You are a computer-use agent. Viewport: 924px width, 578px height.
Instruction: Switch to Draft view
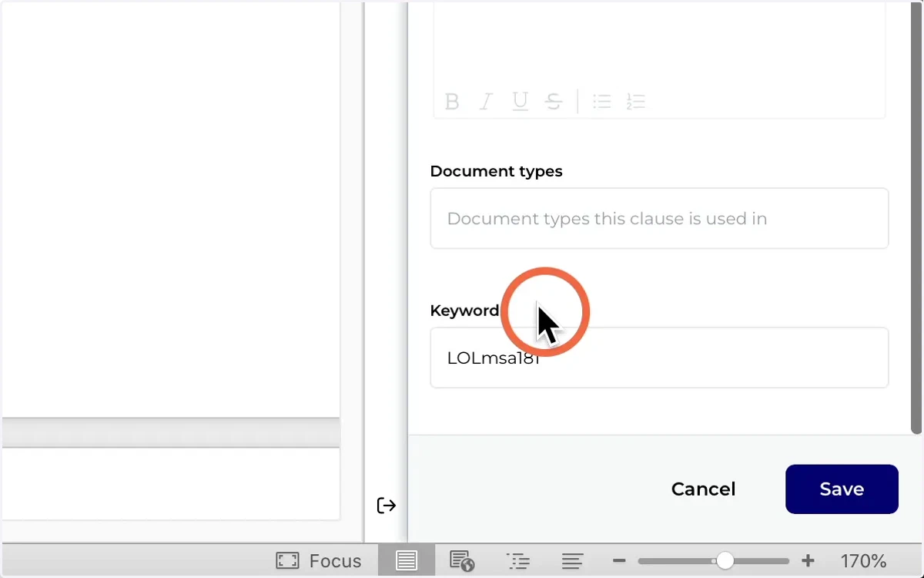[572, 561]
